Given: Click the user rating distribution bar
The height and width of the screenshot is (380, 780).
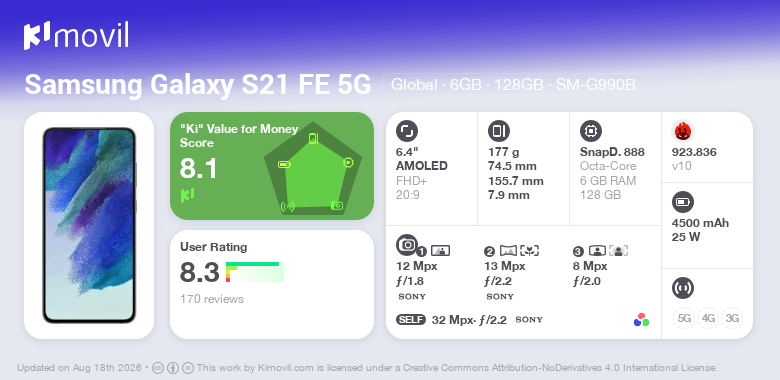Looking at the screenshot, I should 255,272.
